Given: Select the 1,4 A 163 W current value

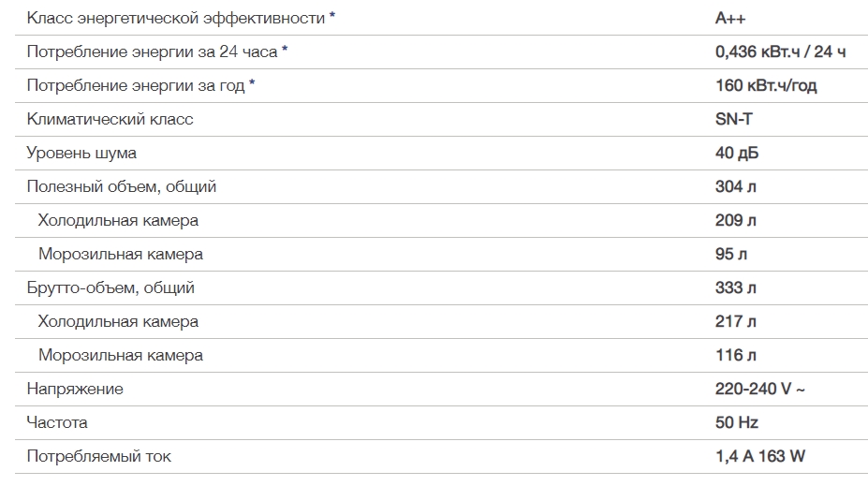Looking at the screenshot, I should (759, 457).
